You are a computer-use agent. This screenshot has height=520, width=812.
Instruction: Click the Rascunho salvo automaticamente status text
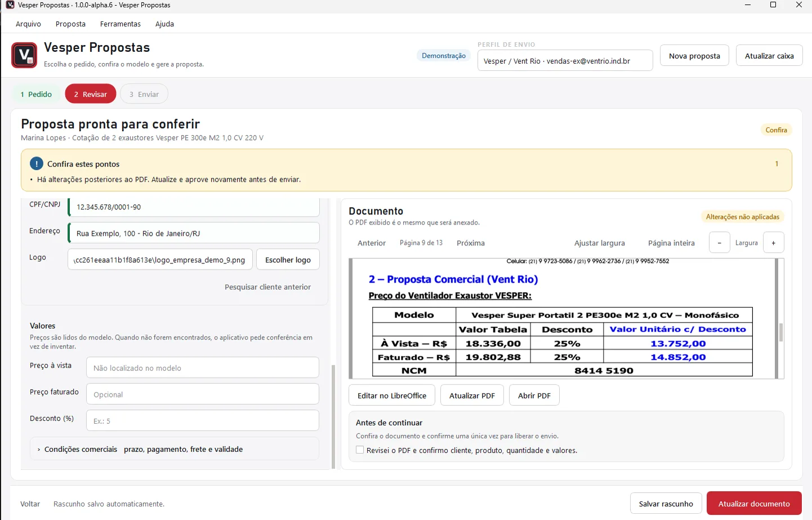[x=109, y=504]
